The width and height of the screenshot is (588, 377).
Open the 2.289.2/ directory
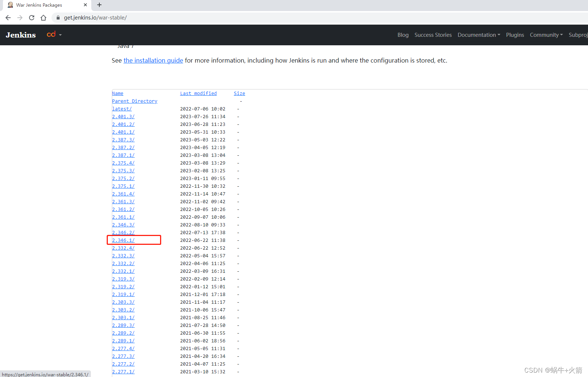coord(123,333)
